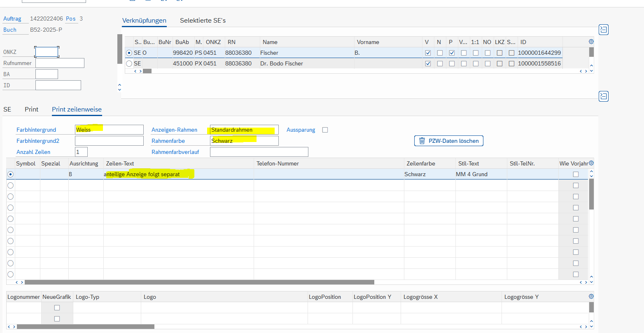644x333 pixels.
Task: Click the Rahmenfarbe field showing Schwarz
Action: 244,141
